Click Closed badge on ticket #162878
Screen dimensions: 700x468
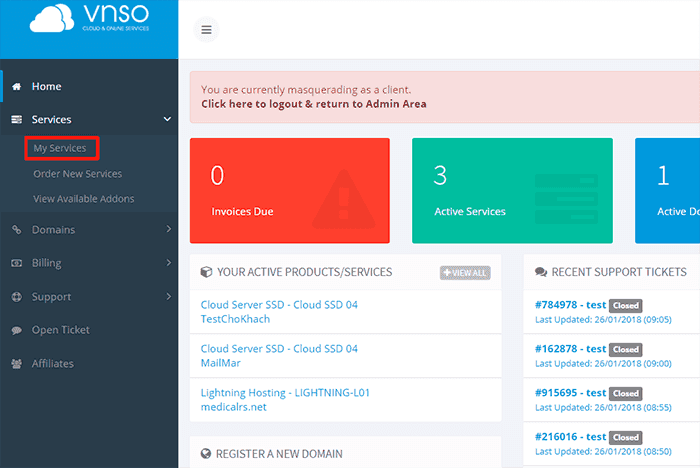pos(625,349)
